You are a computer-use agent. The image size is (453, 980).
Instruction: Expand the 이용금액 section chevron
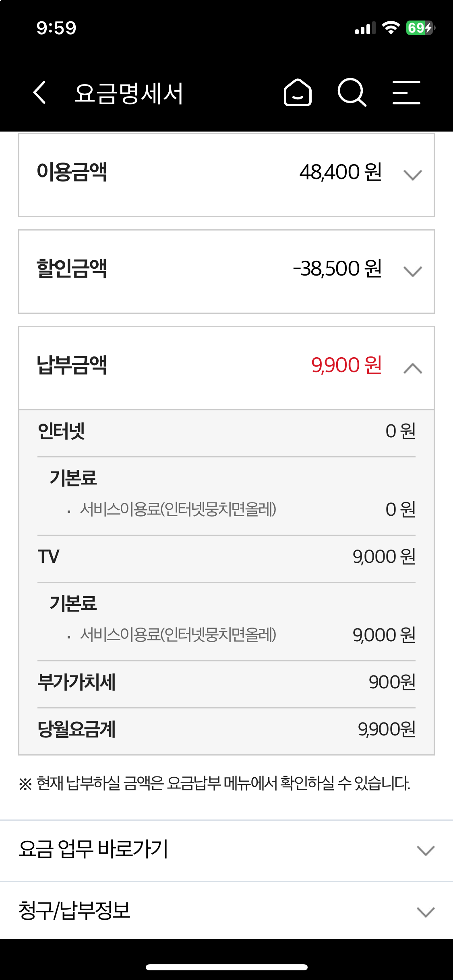coord(412,175)
